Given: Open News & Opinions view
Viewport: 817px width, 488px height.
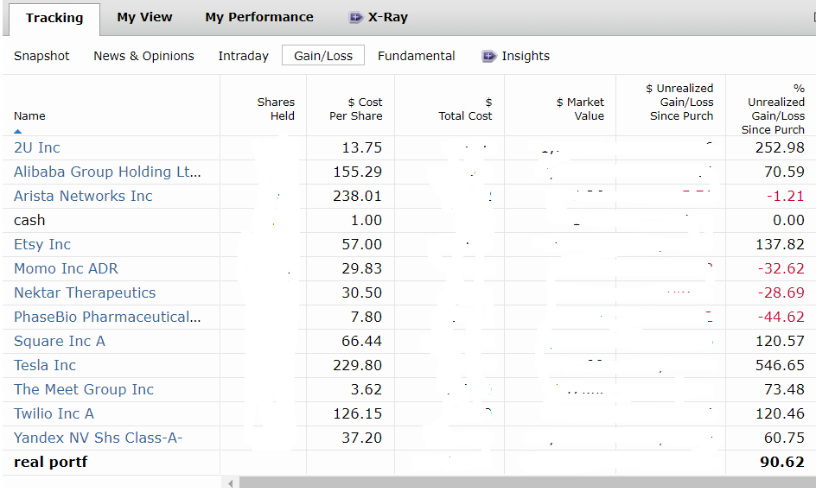Looking at the screenshot, I should coord(144,56).
